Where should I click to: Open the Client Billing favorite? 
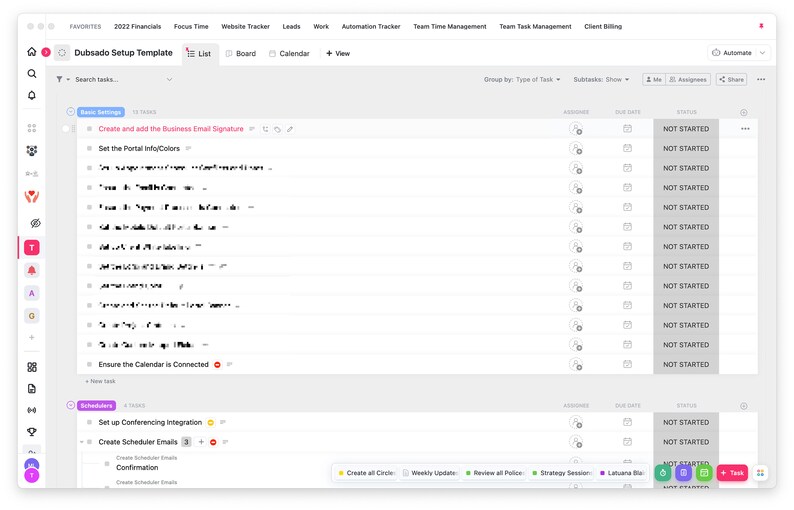pyautogui.click(x=603, y=26)
